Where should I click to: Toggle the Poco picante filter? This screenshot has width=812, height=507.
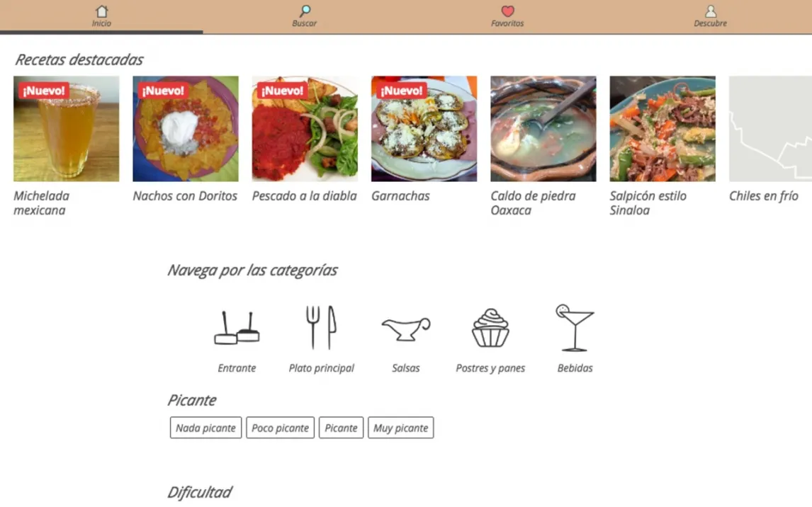(x=280, y=428)
